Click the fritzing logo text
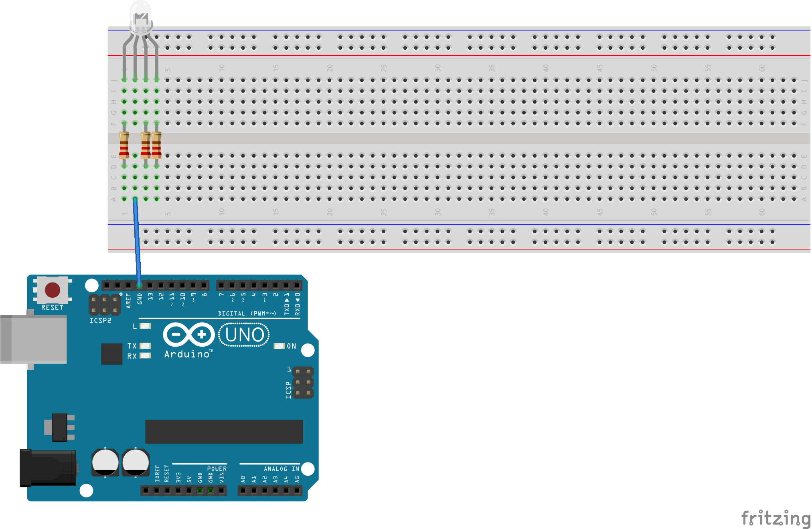The image size is (812, 529). pos(776,518)
